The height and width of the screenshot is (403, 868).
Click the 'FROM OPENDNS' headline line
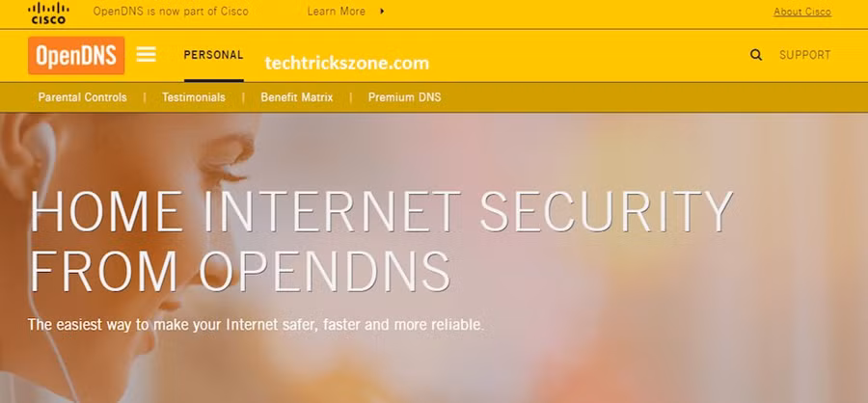pyautogui.click(x=240, y=271)
